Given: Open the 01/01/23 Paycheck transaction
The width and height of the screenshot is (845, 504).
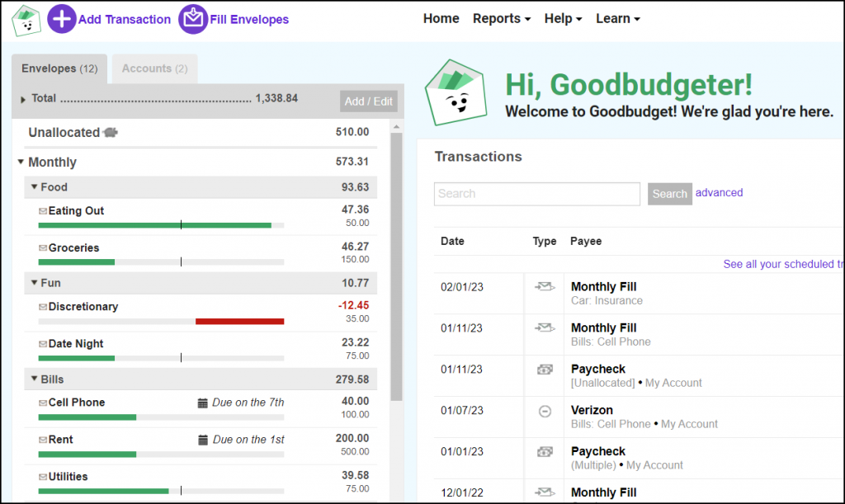Looking at the screenshot, I should [x=598, y=452].
